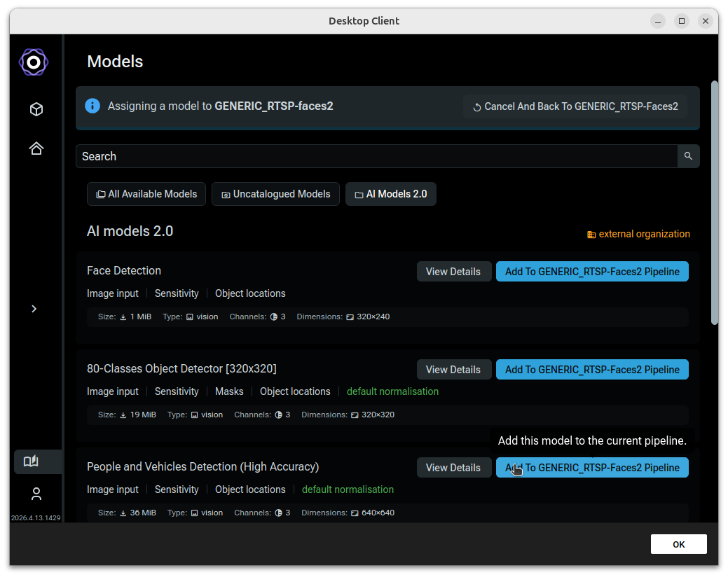Open the documentation book icon in the sidebar
This screenshot has width=728, height=577.
(31, 461)
